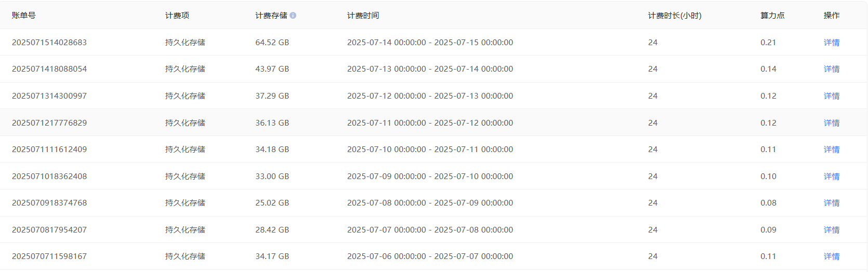
Task: Click billing period 2025-07-10 to 2025-07-11
Action: (x=430, y=149)
